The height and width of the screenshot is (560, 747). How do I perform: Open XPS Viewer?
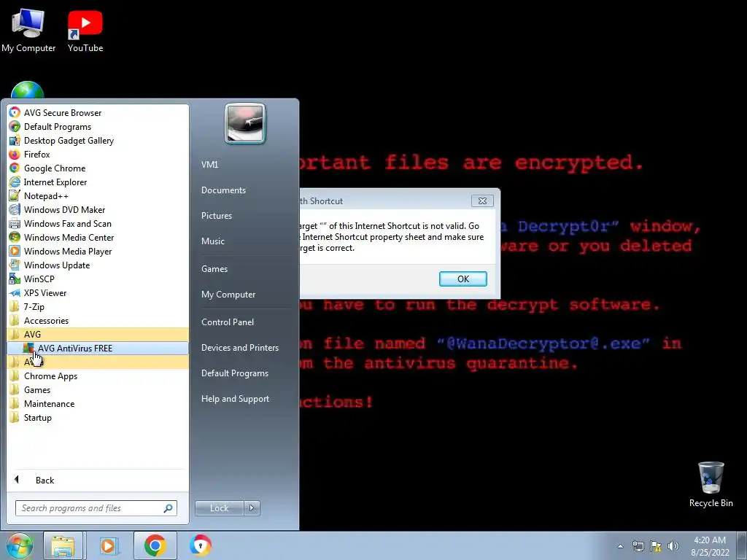[x=98, y=293]
